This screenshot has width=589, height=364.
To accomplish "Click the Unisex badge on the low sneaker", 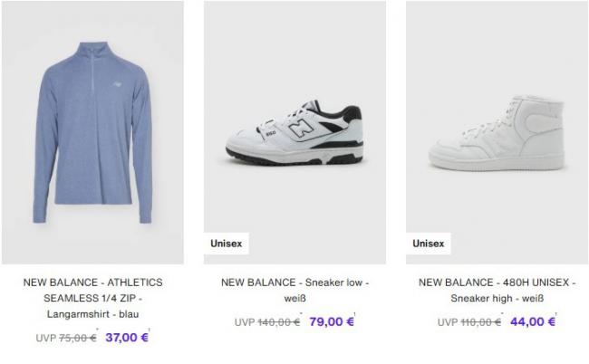I will (226, 244).
